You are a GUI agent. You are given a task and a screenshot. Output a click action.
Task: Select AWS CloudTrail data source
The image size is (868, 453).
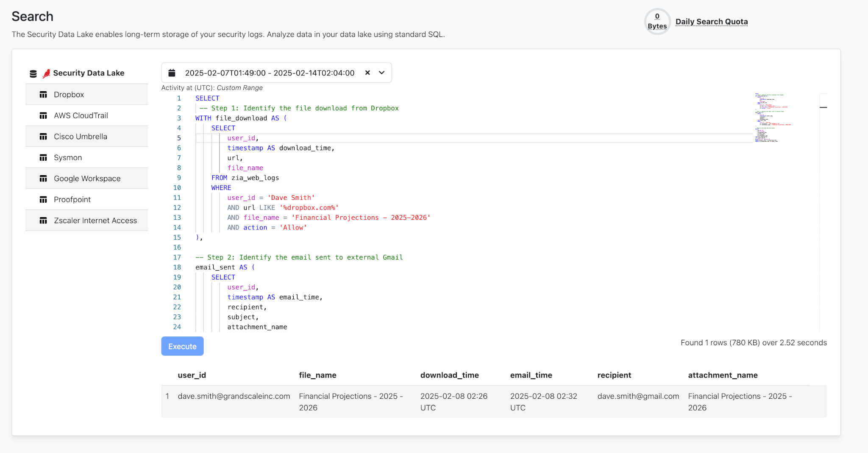(x=86, y=115)
